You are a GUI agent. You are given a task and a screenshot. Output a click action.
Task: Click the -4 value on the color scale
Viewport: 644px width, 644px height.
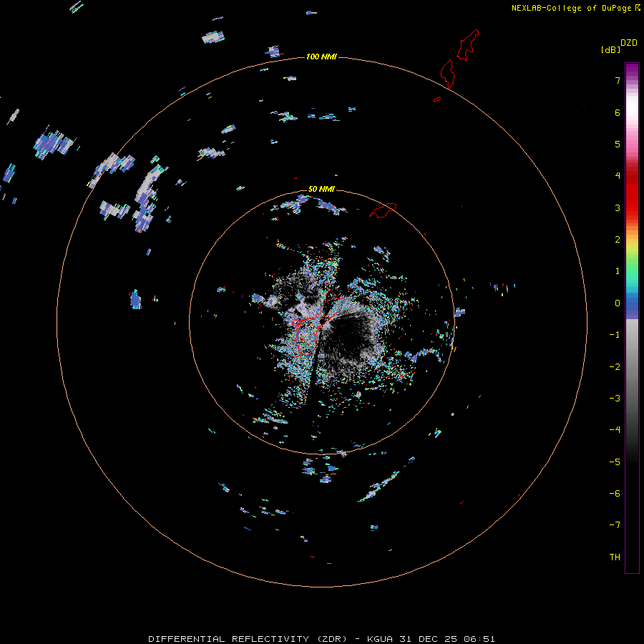point(615,430)
